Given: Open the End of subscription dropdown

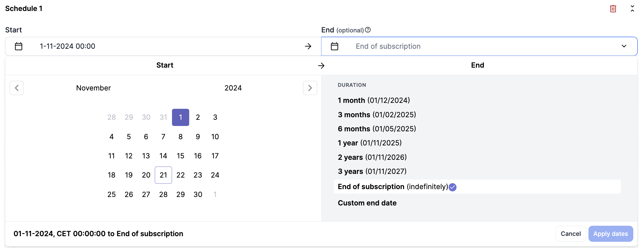Looking at the screenshot, I should pyautogui.click(x=624, y=46).
